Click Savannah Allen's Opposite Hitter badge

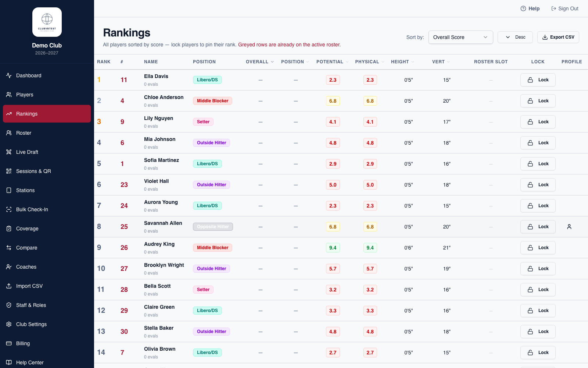[213, 227]
